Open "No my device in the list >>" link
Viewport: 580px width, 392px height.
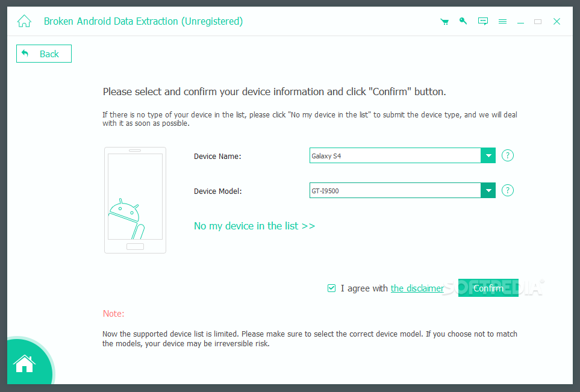[255, 226]
